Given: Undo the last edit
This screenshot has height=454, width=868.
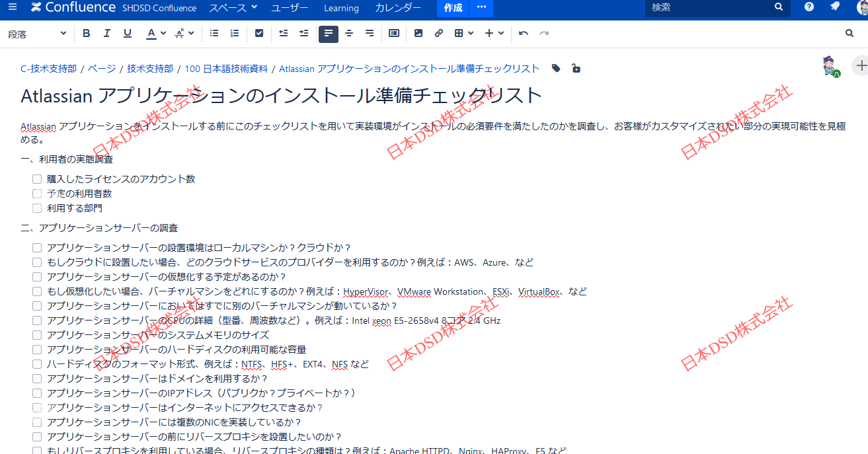Looking at the screenshot, I should (524, 33).
